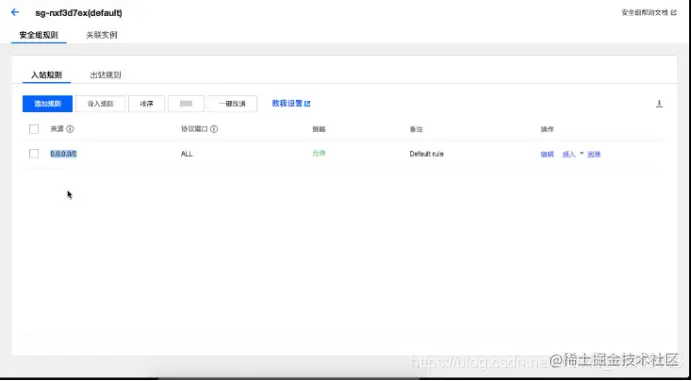Click the 备注 column header
The width and height of the screenshot is (692, 381).
point(416,129)
